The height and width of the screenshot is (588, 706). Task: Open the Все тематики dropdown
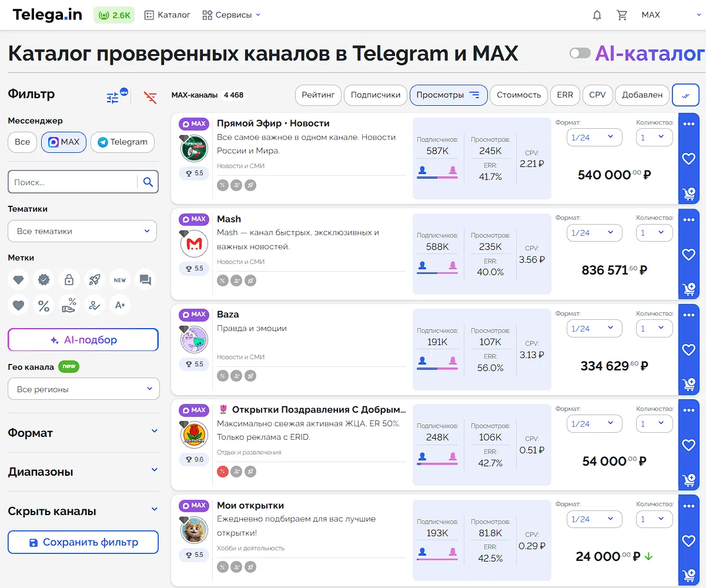point(82,231)
